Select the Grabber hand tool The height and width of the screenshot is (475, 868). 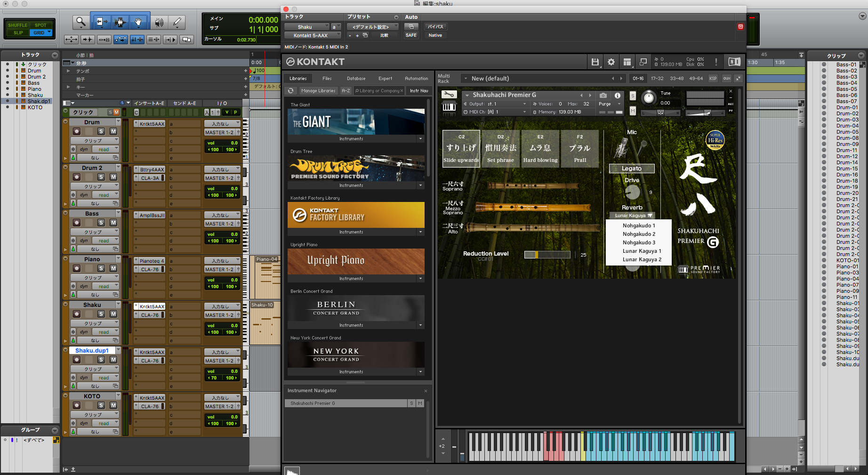[138, 22]
